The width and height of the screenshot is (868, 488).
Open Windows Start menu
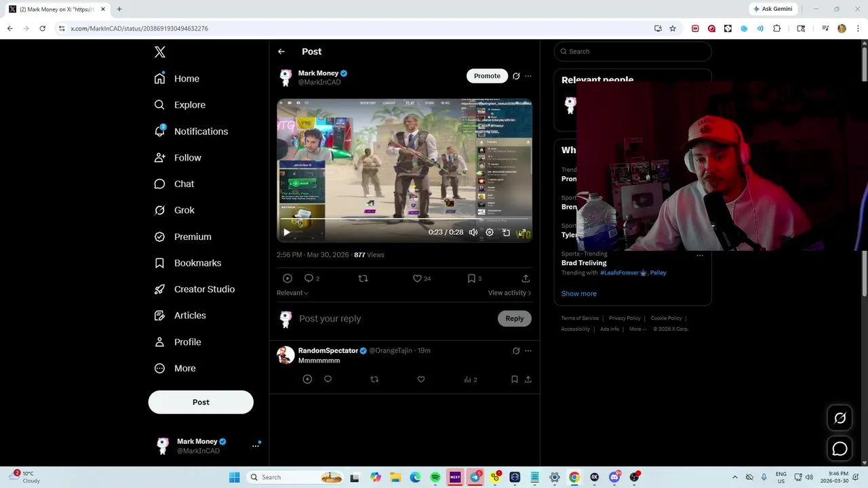(234, 478)
